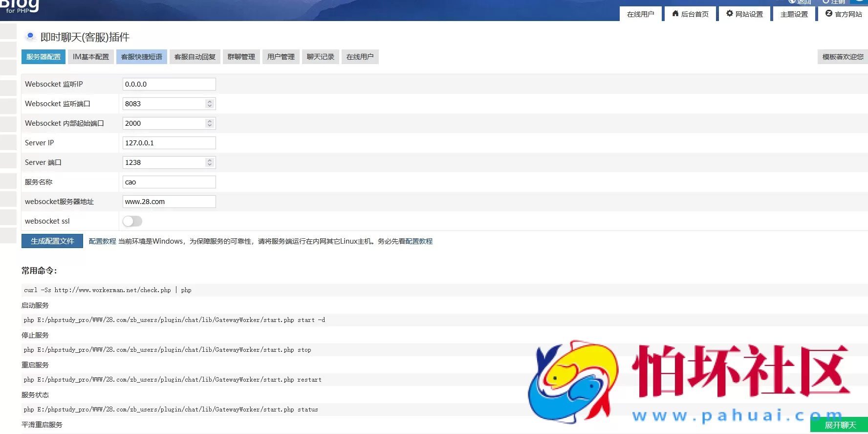
Task: Click the 注销 logout icon in the top bar
Action: coord(826,2)
